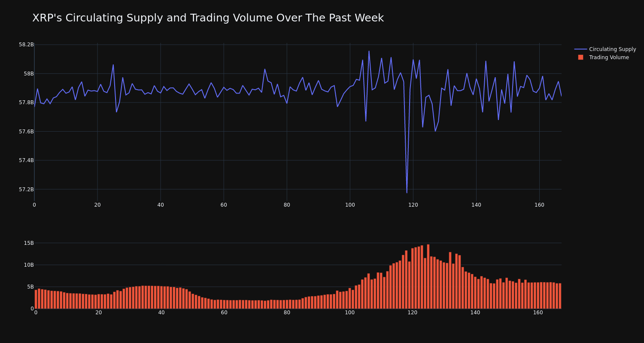Click the 58.2B y-axis label
The width and height of the screenshot is (644, 343).
[26, 45]
